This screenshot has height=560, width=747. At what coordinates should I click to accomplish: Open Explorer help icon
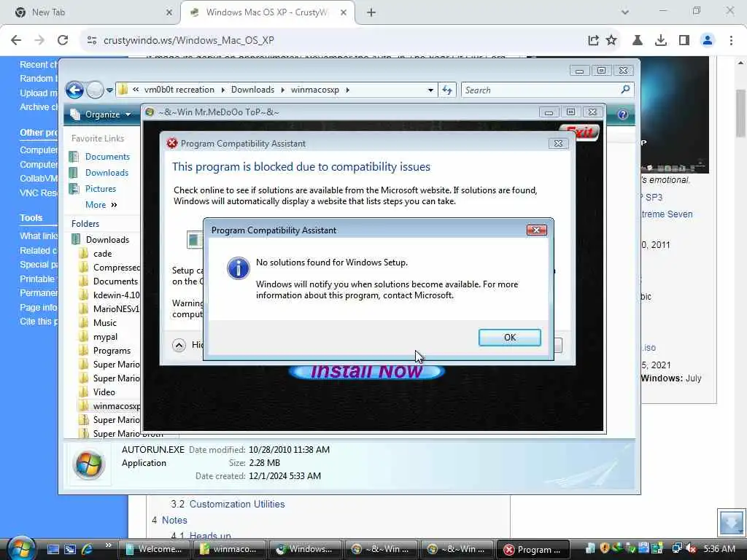tap(622, 114)
